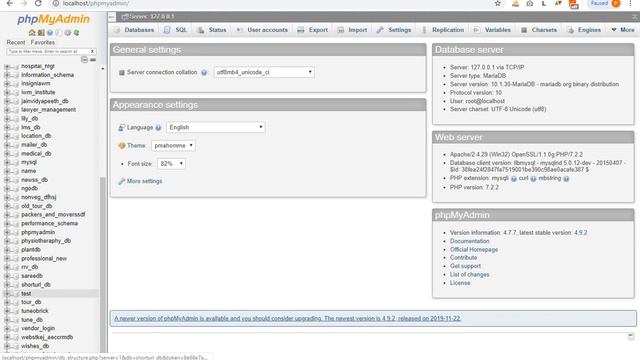The width and height of the screenshot is (640, 360).
Task: Open Settings tab
Action: coord(394,30)
